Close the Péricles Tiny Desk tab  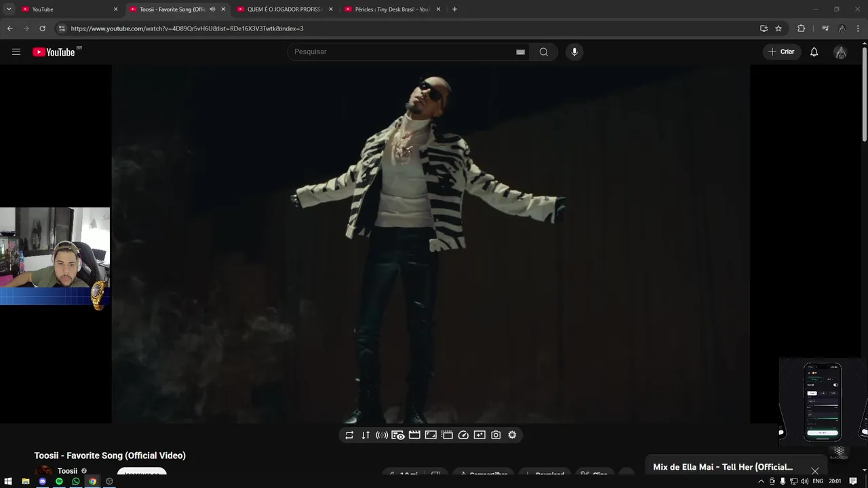click(x=439, y=9)
